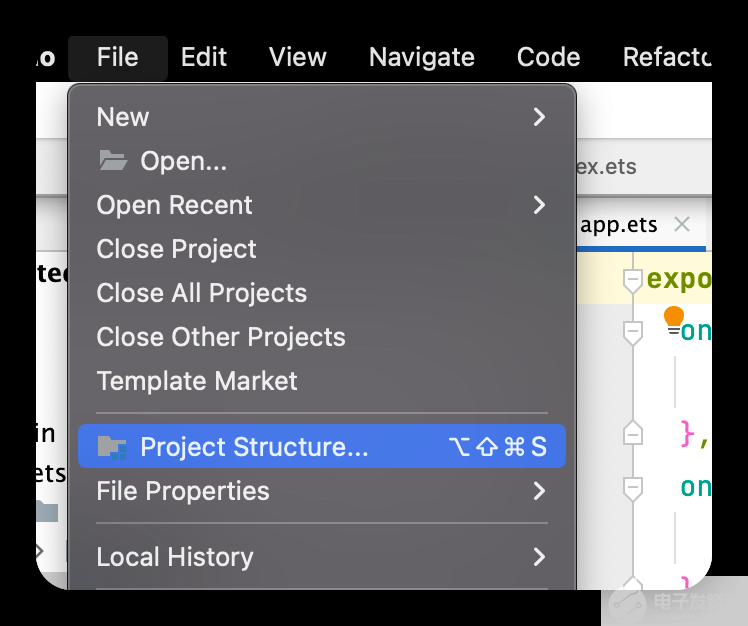Choose Close Project from File menu
This screenshot has width=748, height=626.
point(176,249)
